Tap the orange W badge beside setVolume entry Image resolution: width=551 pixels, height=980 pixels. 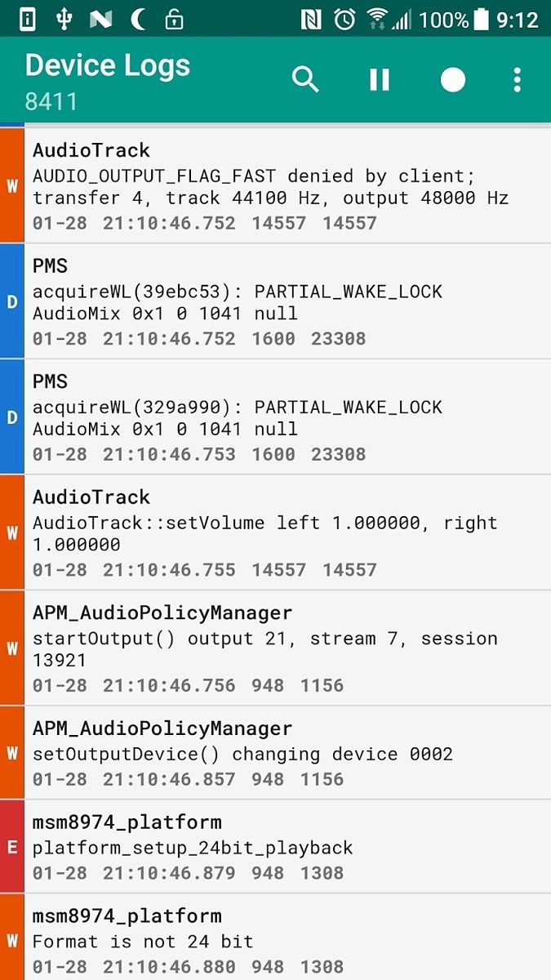click(12, 532)
